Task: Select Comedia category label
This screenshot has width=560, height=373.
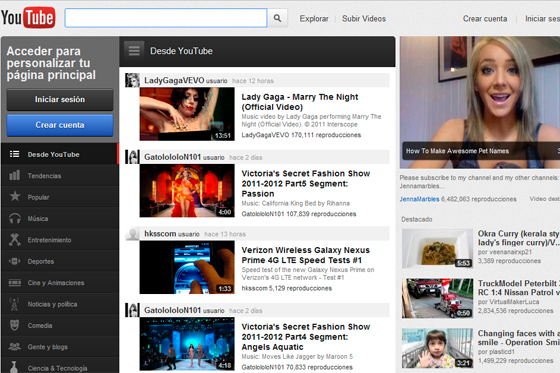Action: pyautogui.click(x=40, y=325)
